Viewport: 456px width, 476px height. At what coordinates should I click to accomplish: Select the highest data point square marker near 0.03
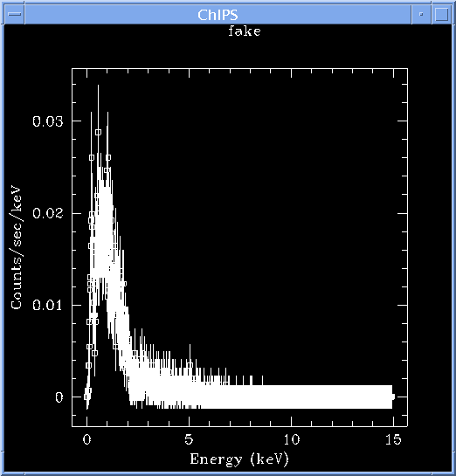coord(98,133)
